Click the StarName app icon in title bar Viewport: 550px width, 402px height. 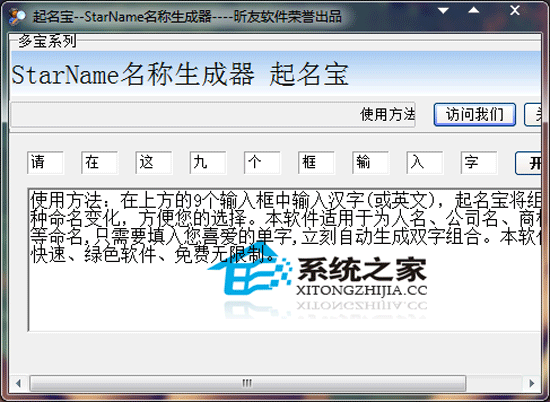click(x=17, y=16)
